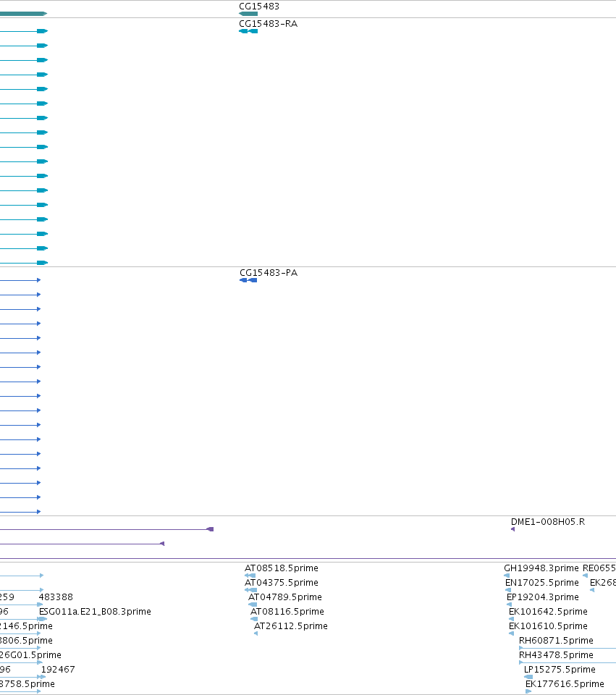Click the EST glyph under AT08518.5prime
616x695 pixels.
pos(250,576)
